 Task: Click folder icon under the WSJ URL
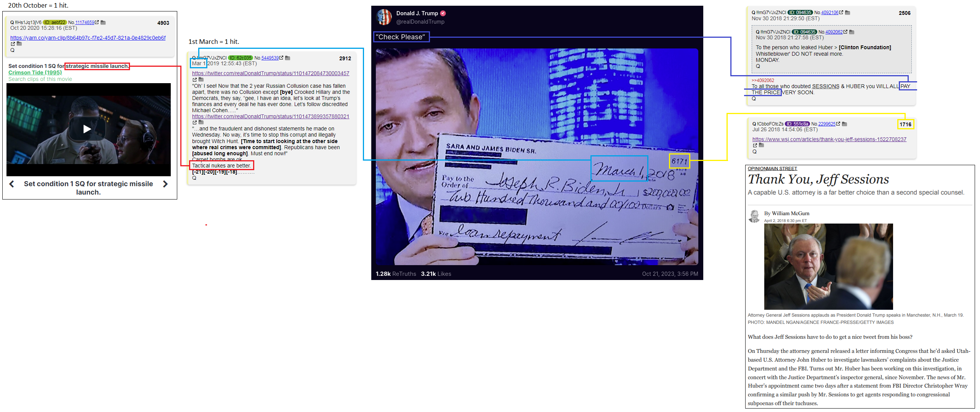click(x=761, y=145)
